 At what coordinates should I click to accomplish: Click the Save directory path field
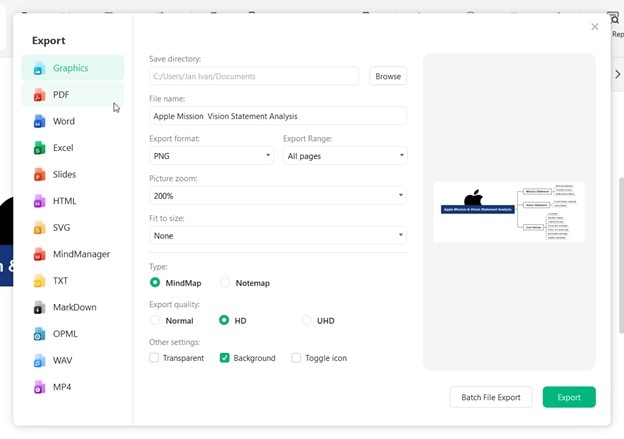[254, 76]
